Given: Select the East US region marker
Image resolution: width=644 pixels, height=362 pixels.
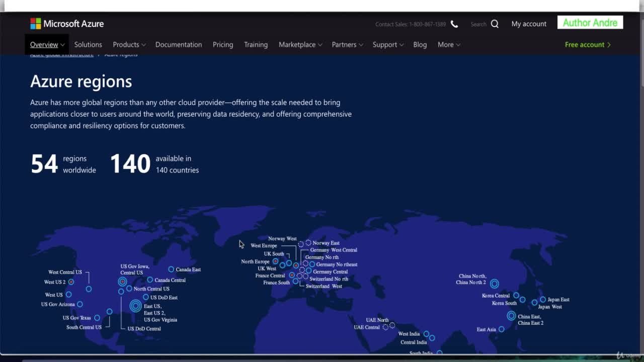Looking at the screenshot, I should (135, 305).
